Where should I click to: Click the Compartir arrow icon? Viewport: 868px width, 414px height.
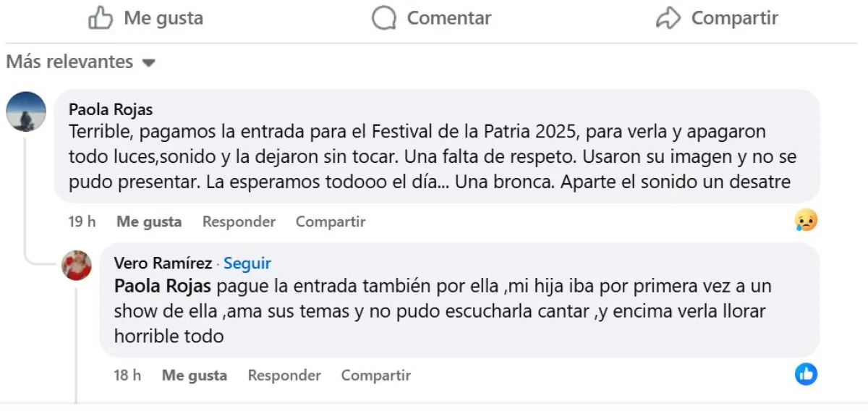click(668, 18)
